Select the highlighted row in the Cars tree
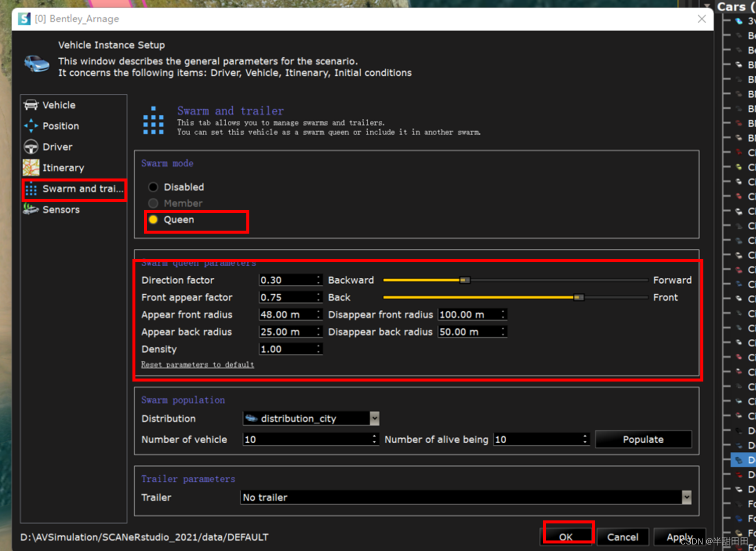This screenshot has height=551, width=756. [x=744, y=460]
